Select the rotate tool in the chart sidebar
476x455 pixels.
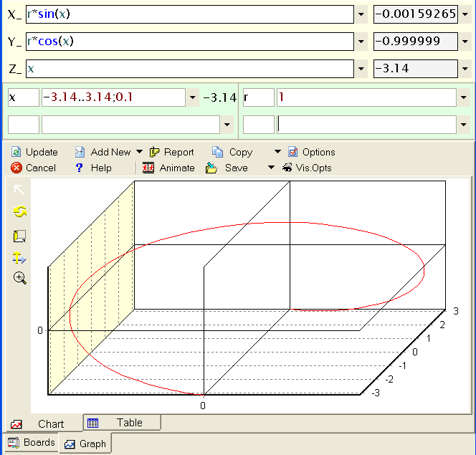pos(19,212)
